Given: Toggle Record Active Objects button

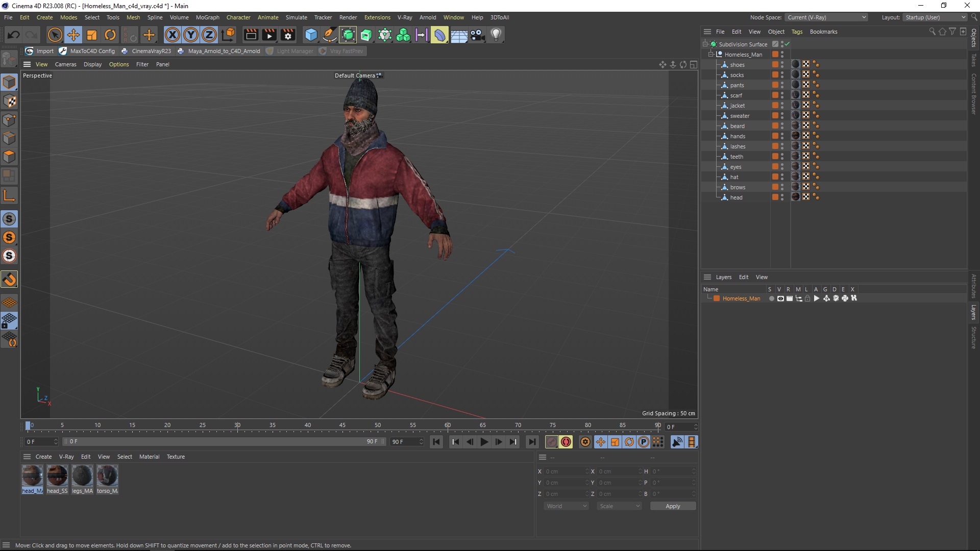Looking at the screenshot, I should tap(551, 442).
